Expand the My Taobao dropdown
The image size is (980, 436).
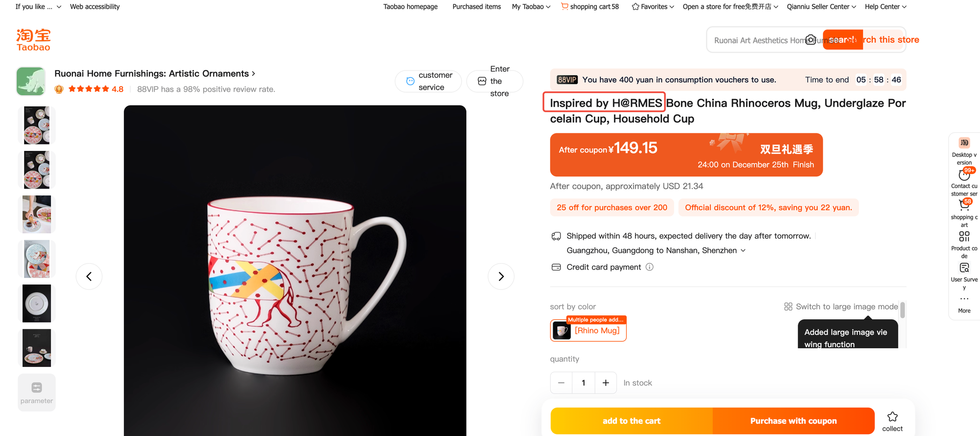pyautogui.click(x=531, y=7)
